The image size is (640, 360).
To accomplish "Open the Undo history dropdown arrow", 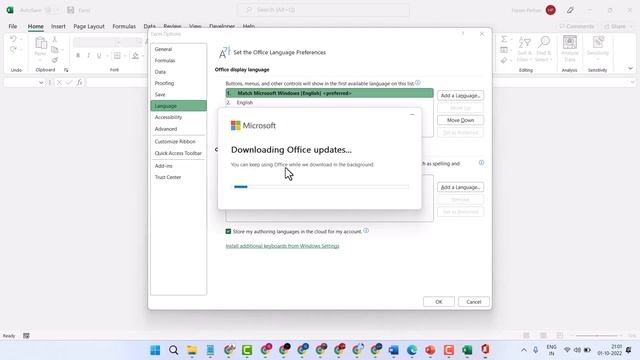I will (21, 39).
